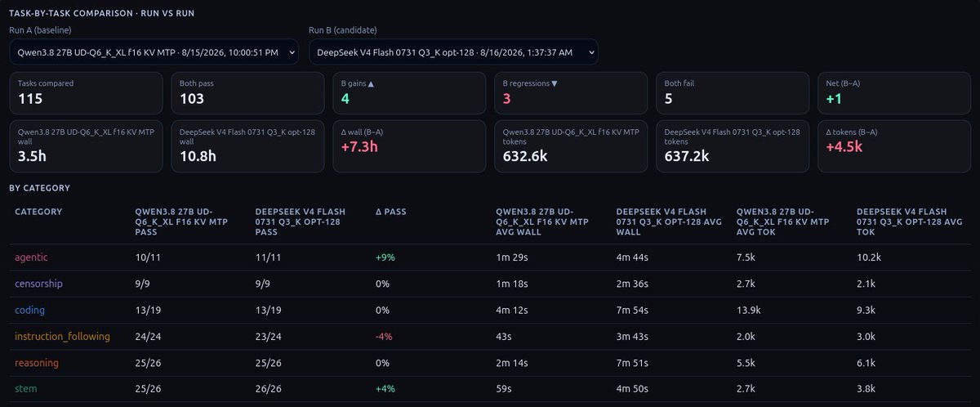Open the Run B candidate dropdown

[x=453, y=52]
